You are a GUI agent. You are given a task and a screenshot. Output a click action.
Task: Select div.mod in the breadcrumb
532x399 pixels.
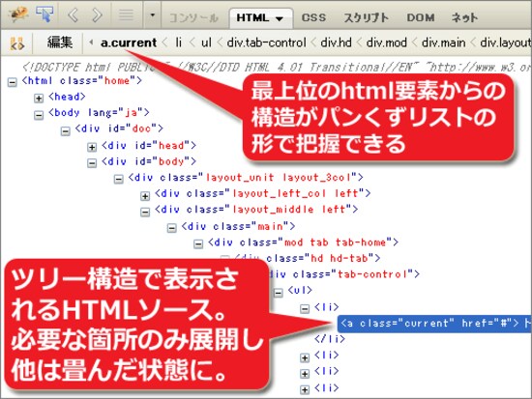[387, 43]
